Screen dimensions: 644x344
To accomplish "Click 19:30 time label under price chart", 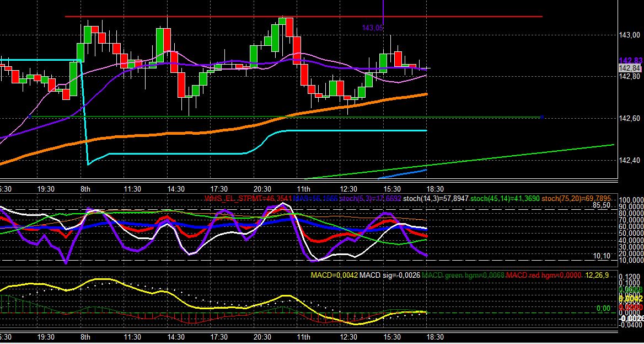I will point(46,189).
